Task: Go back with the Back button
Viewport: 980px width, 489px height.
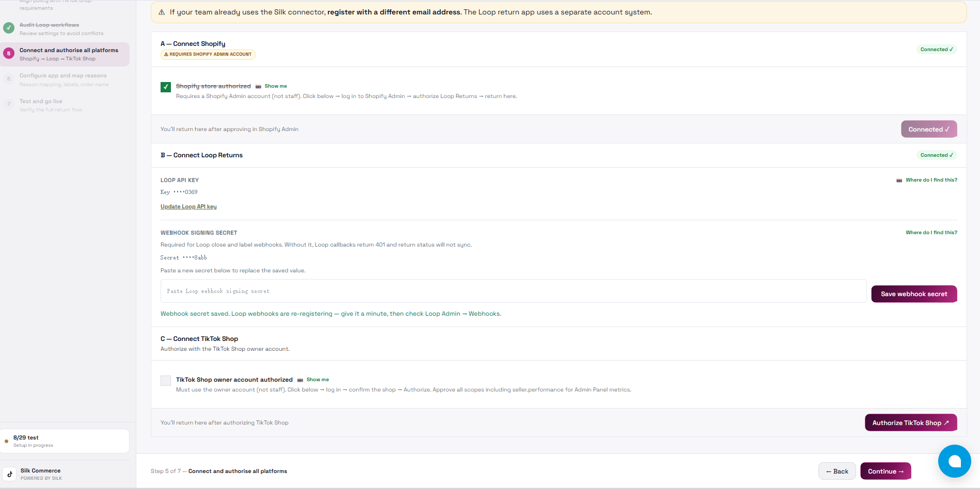Action: 837,471
